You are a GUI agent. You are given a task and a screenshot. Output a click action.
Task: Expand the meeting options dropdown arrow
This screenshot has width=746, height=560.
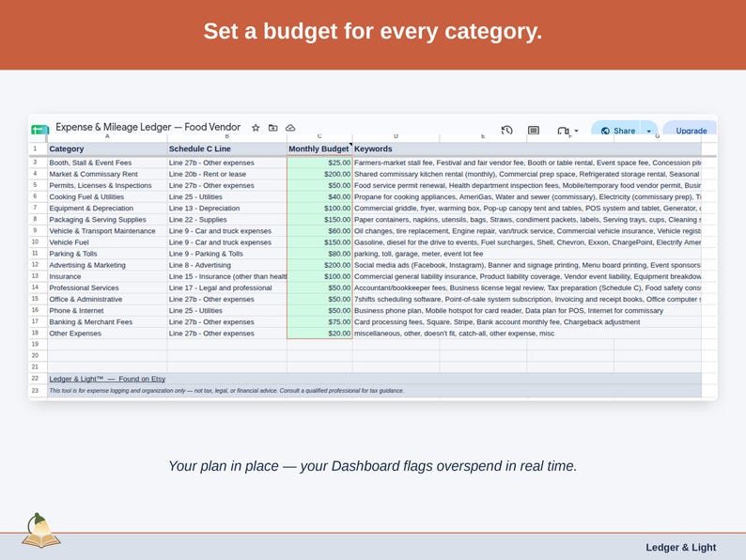(x=576, y=131)
